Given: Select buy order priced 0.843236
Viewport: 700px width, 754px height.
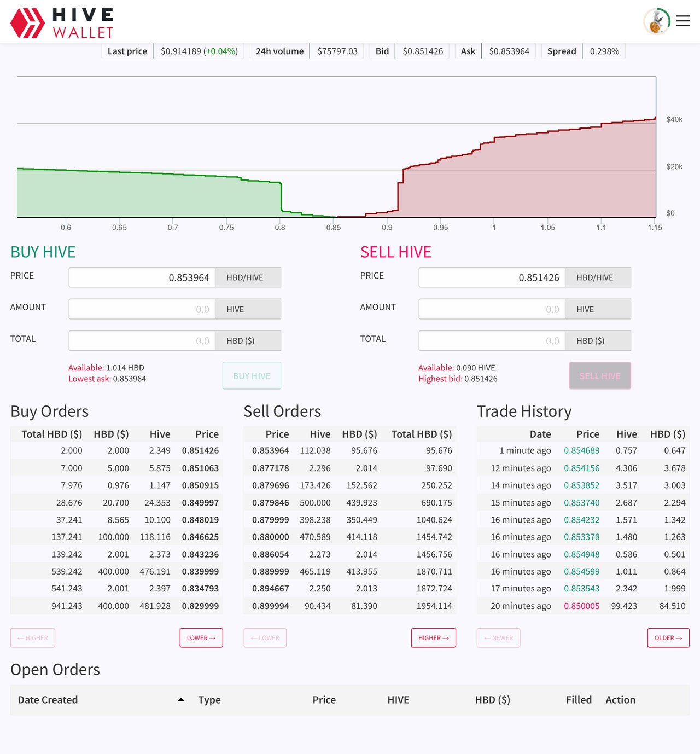Looking at the screenshot, I should pos(116,554).
